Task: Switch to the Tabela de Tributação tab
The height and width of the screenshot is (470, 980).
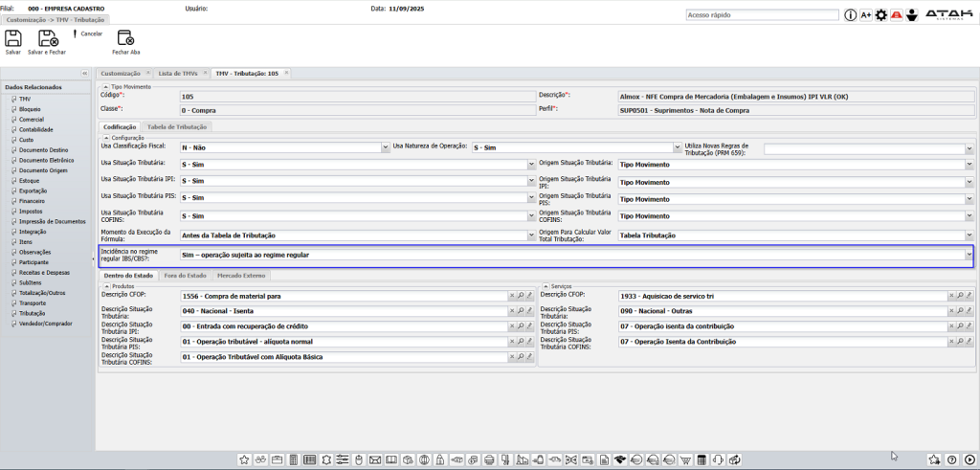Action: click(x=177, y=126)
